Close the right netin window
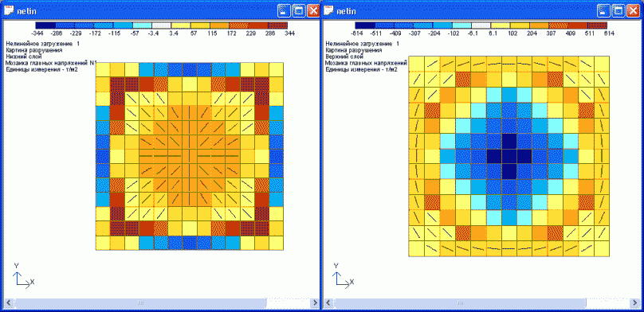Image resolution: width=644 pixels, height=312 pixels. tap(633, 11)
